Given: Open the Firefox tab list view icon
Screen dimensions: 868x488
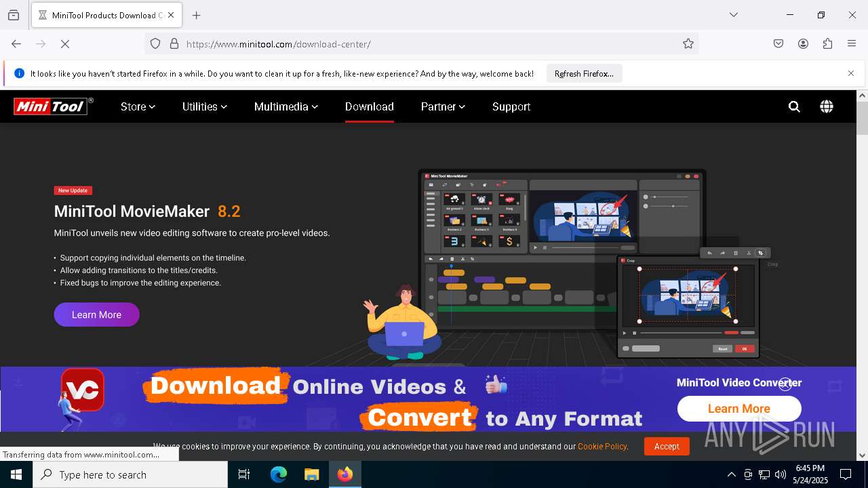Looking at the screenshot, I should pyautogui.click(x=14, y=15).
